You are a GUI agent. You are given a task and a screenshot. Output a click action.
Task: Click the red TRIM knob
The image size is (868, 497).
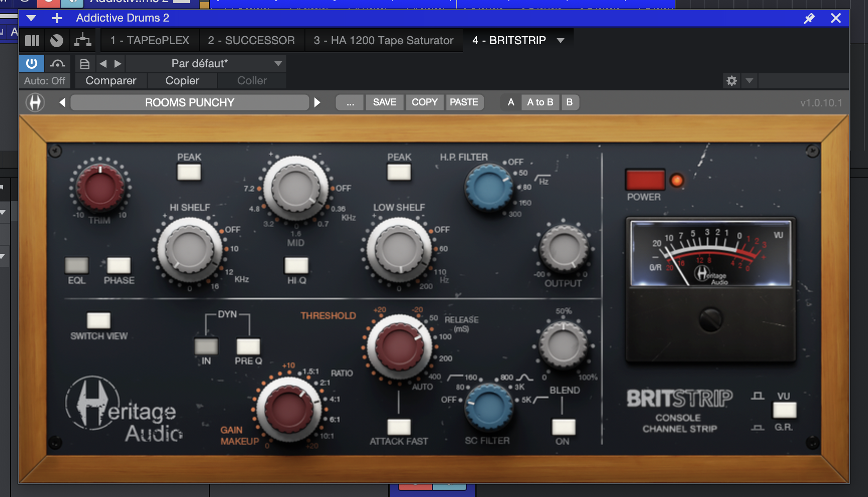pyautogui.click(x=100, y=187)
